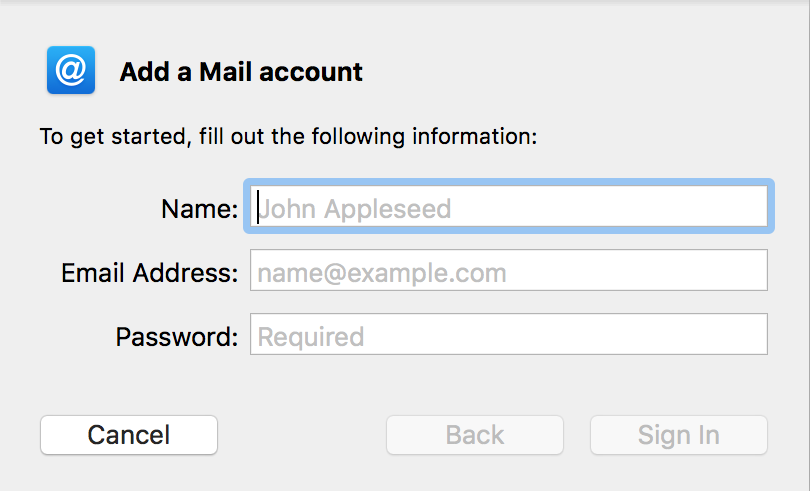Click the John Appleseed placeholder text
This screenshot has width=810, height=491.
pos(354,209)
